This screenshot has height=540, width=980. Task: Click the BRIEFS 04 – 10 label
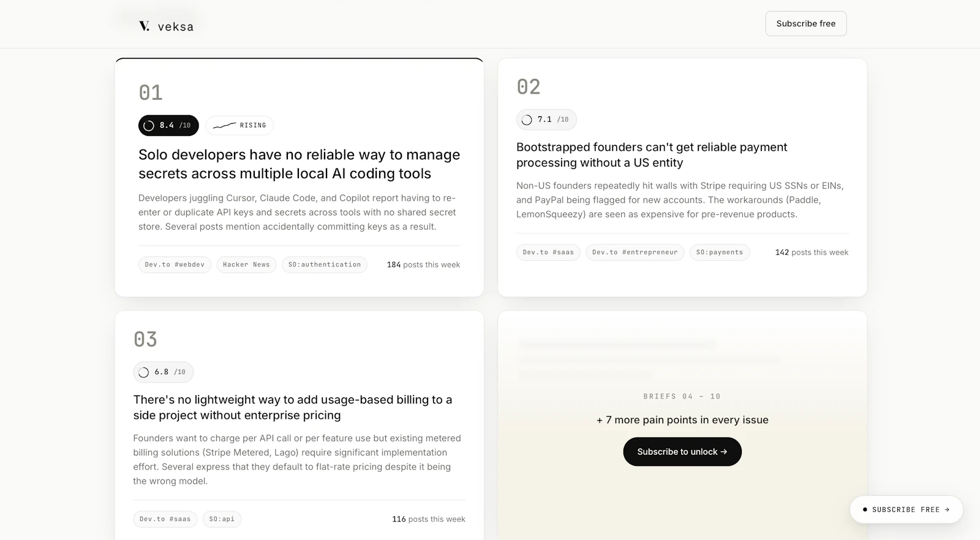click(682, 397)
